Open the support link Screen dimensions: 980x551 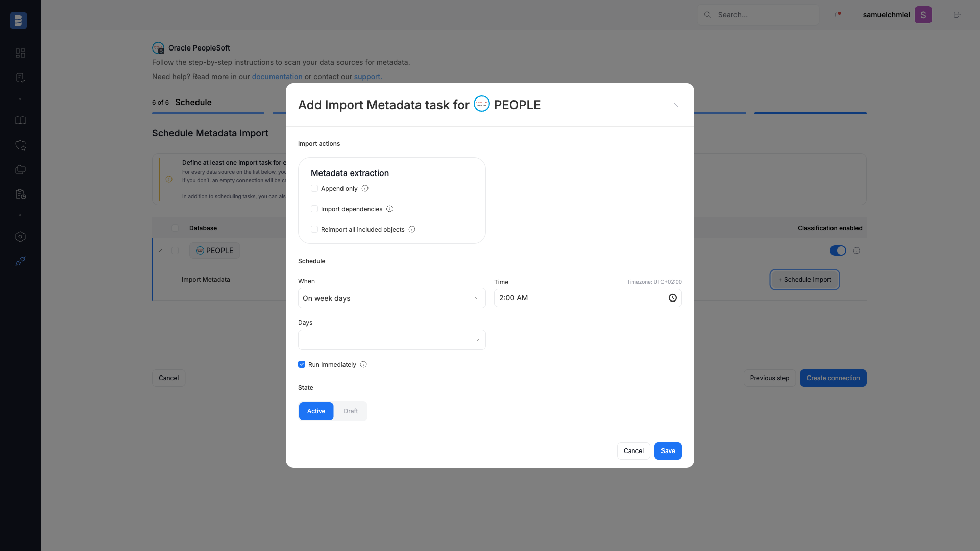[367, 77]
